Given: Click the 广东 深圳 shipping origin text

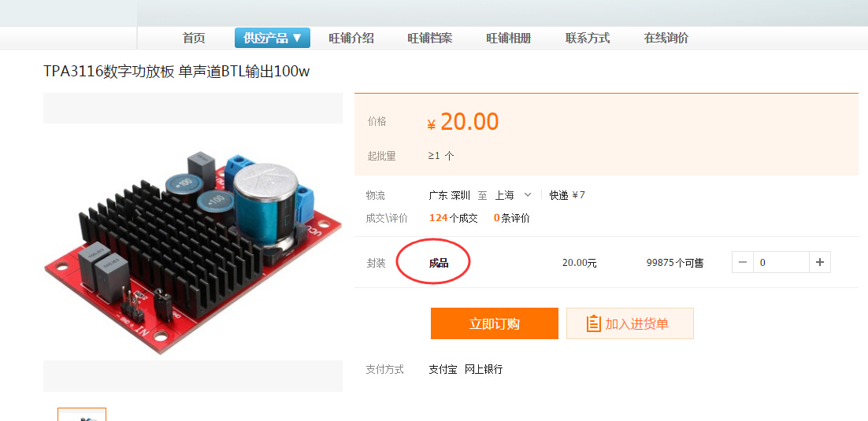Looking at the screenshot, I should (x=450, y=195).
